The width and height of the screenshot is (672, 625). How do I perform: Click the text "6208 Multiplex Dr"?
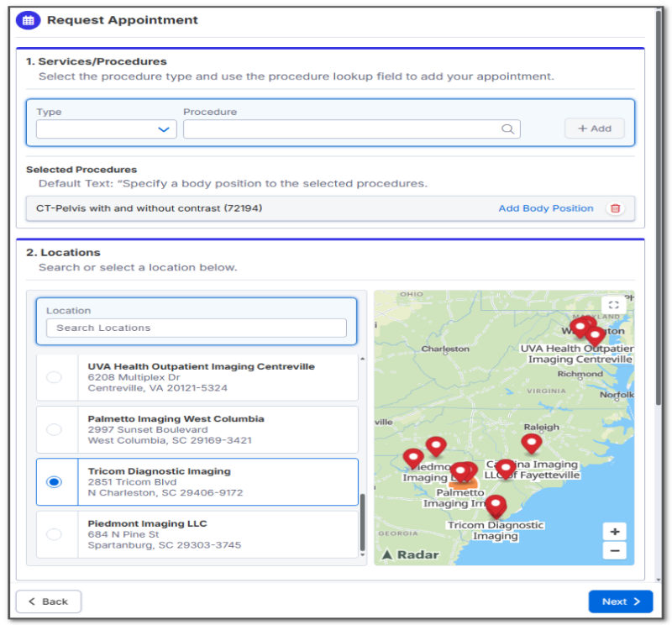[134, 377]
